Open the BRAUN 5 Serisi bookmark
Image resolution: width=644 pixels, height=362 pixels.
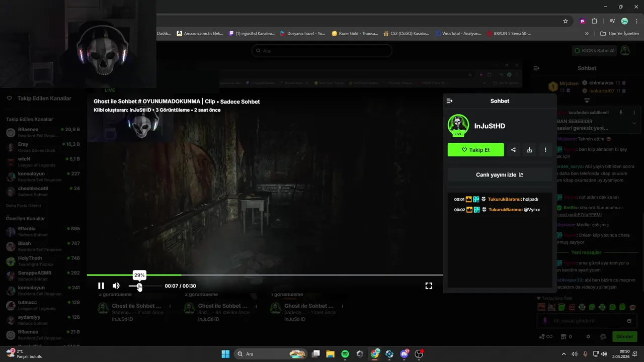coord(509,34)
